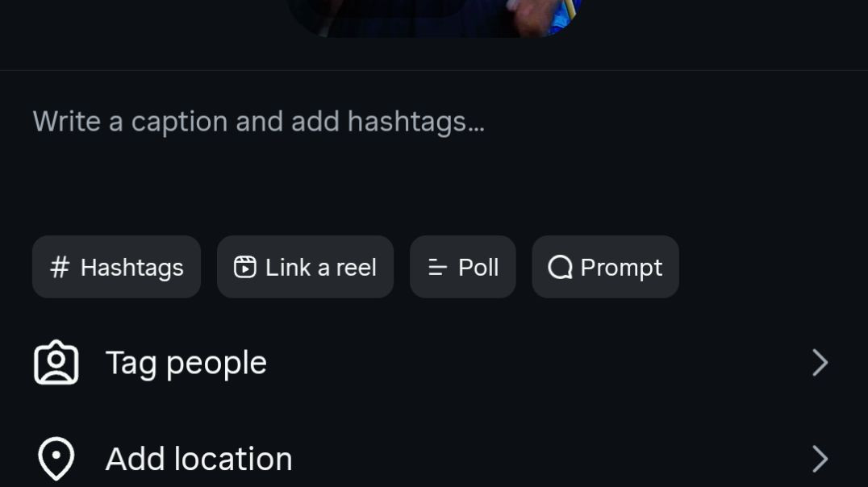Click the reel icon beside Link a reel
Image resolution: width=868 pixels, height=487 pixels.
click(244, 267)
